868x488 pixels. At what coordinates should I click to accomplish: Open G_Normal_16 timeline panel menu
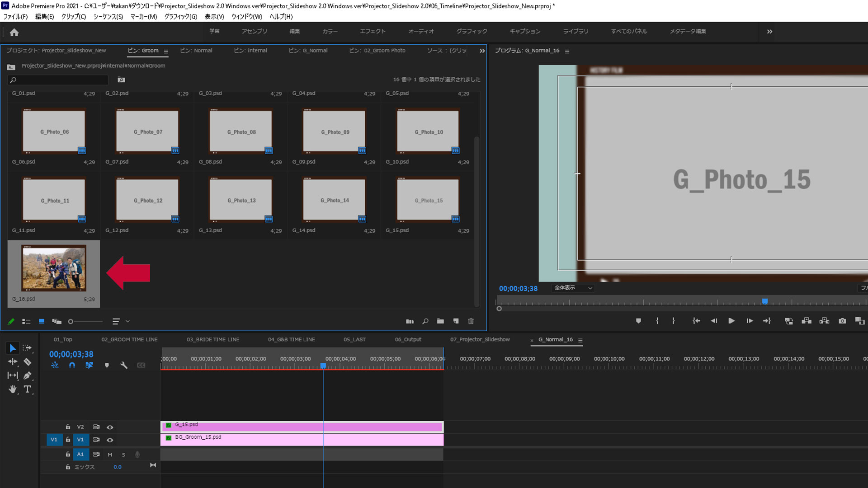[x=580, y=340]
